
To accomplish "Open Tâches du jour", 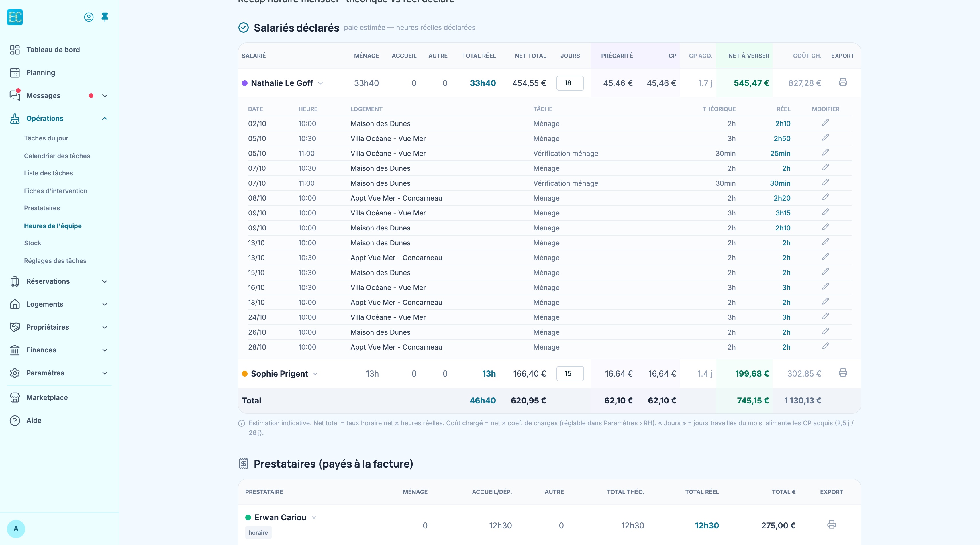I will click(x=46, y=138).
